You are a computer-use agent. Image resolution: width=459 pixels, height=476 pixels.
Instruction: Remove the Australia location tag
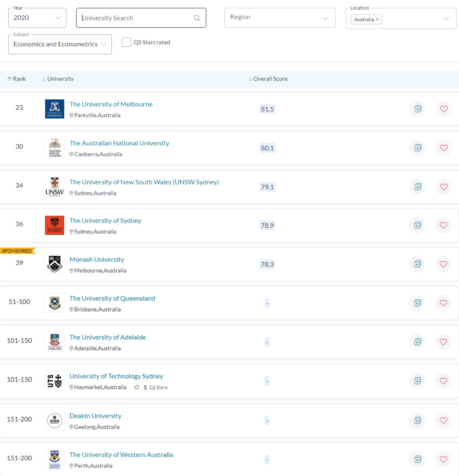[377, 19]
